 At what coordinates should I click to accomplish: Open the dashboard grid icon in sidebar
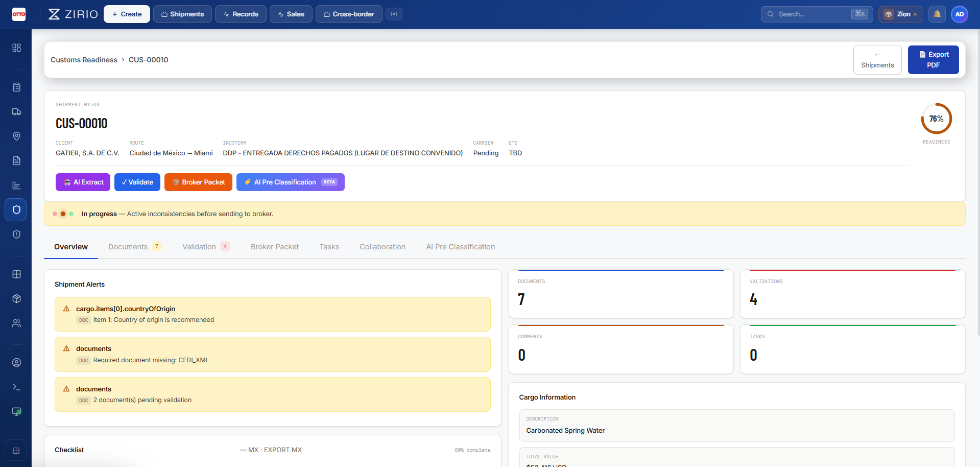point(16,48)
